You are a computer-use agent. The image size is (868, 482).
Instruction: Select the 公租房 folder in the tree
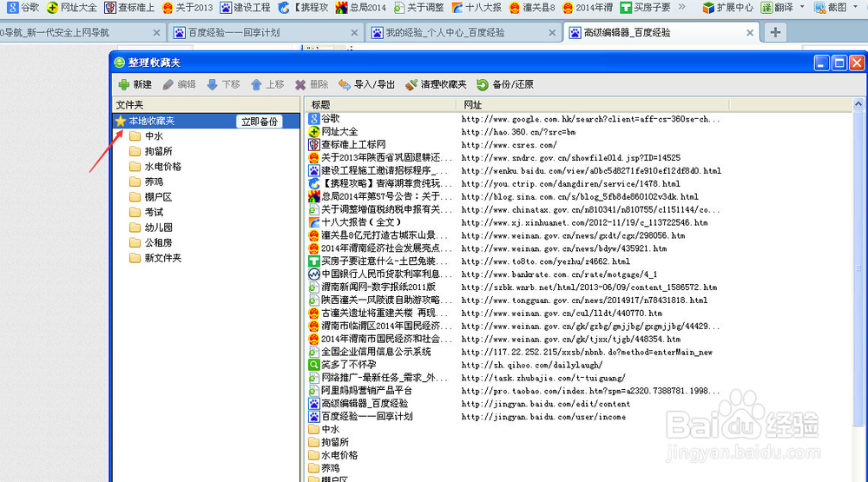click(150, 242)
